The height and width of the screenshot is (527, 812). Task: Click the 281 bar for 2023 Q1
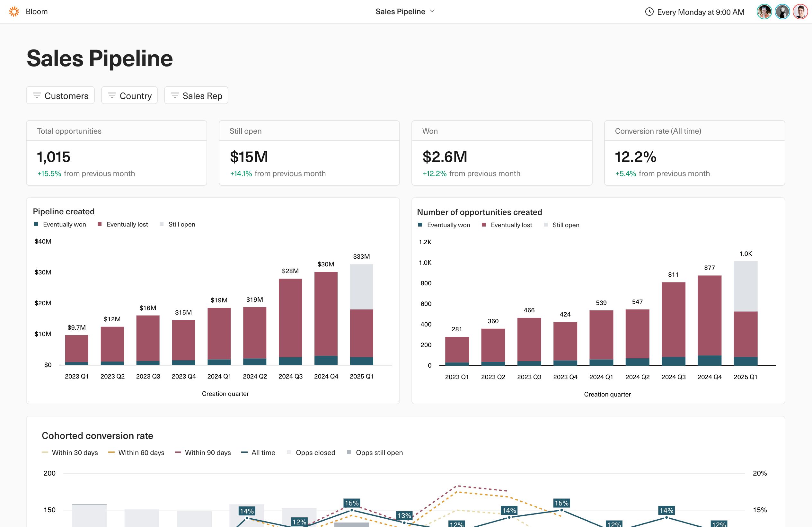(457, 351)
